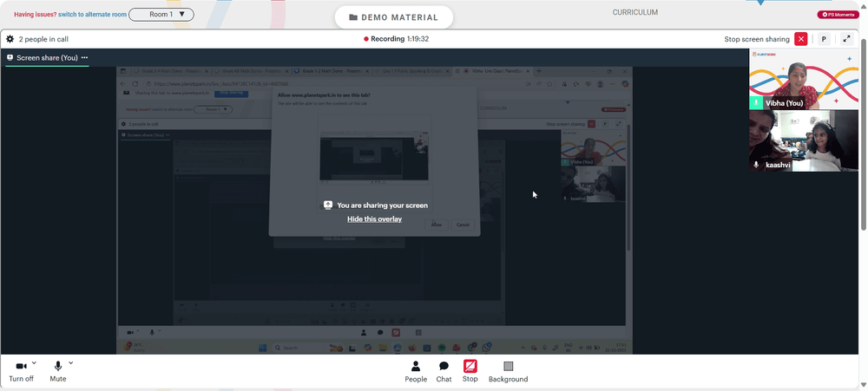Click 'Having issues?' text

(36, 15)
